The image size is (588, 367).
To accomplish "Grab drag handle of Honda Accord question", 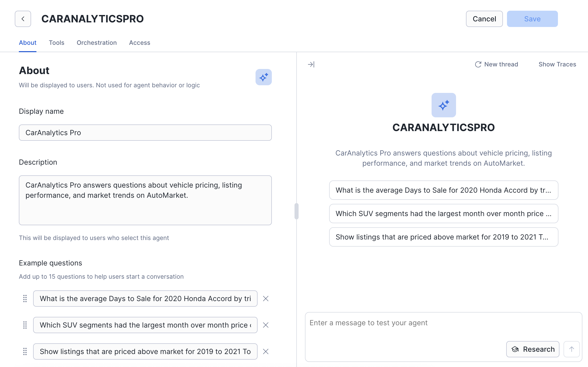I will click(25, 299).
